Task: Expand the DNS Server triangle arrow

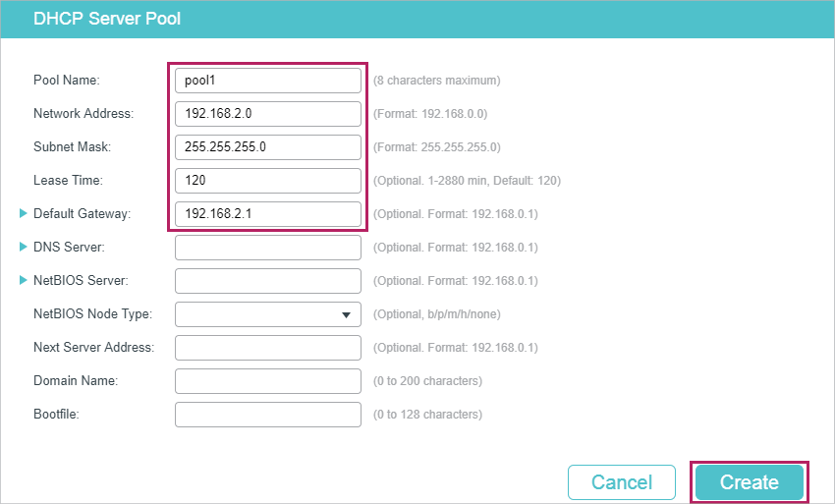Action: point(23,247)
